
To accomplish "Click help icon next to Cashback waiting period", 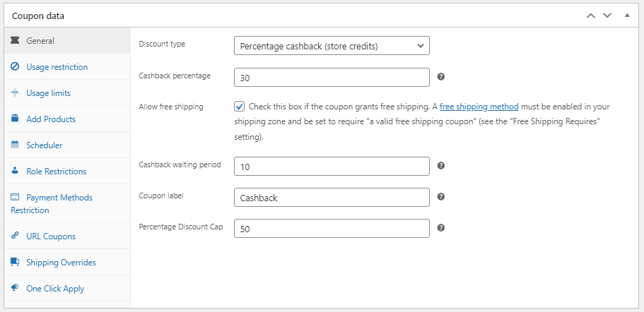I will (x=441, y=166).
